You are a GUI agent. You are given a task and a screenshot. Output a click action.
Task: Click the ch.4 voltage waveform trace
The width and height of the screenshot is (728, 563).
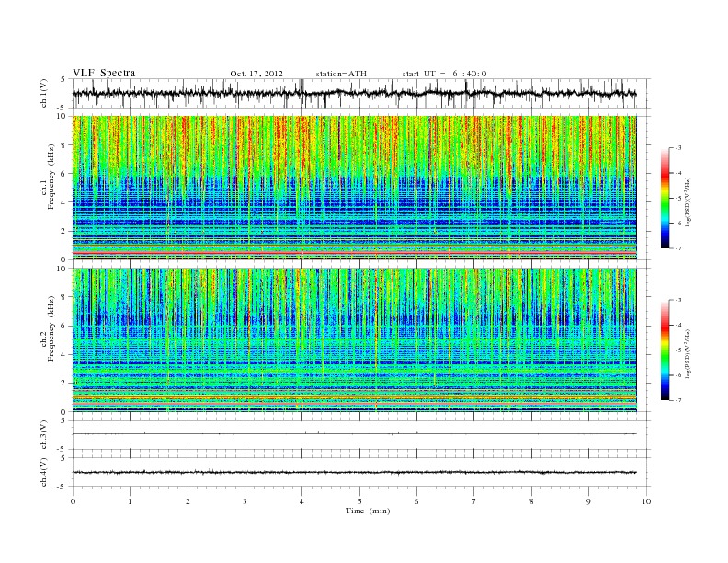pos(354,472)
